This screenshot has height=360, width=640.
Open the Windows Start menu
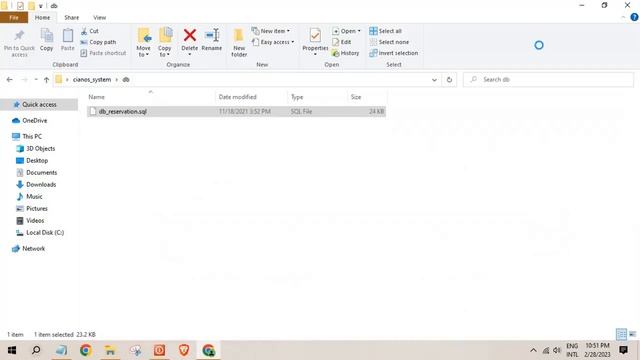pyautogui.click(x=12, y=350)
